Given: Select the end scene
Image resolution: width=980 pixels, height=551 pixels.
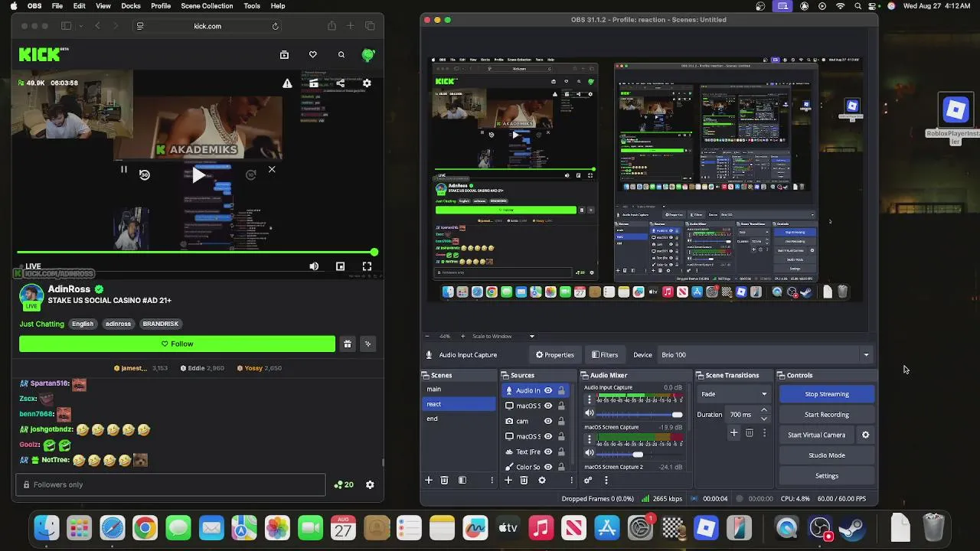Looking at the screenshot, I should (x=459, y=419).
